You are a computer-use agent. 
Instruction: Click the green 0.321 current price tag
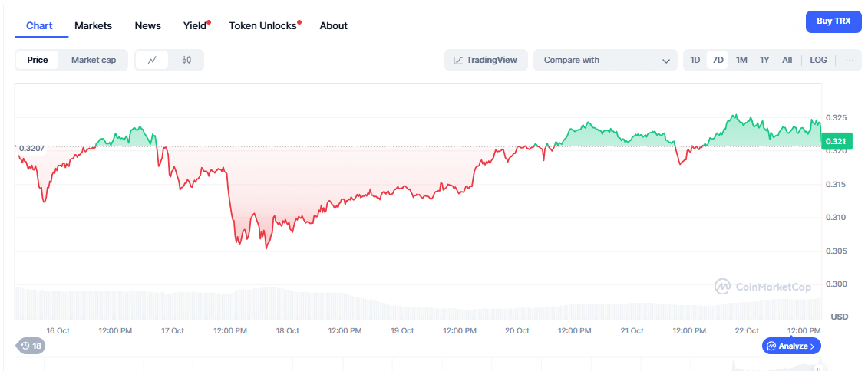(837, 141)
